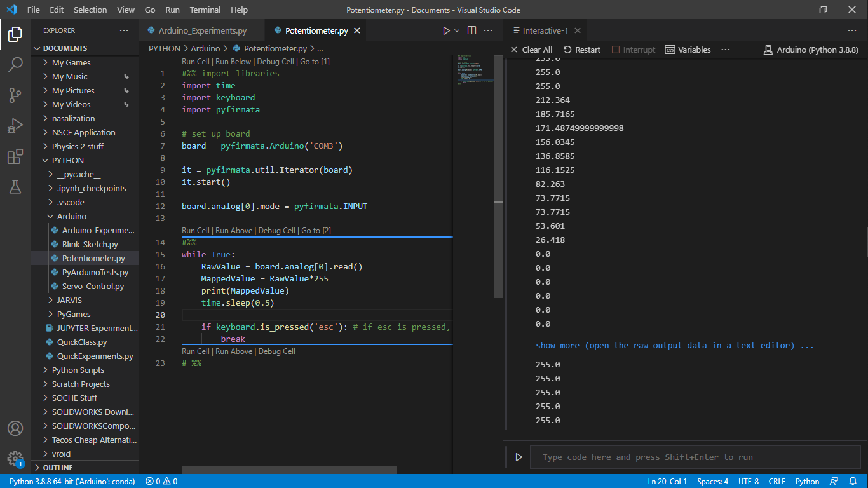Change CRLF end of line sequence
This screenshot has width=868, height=488.
pyautogui.click(x=776, y=482)
